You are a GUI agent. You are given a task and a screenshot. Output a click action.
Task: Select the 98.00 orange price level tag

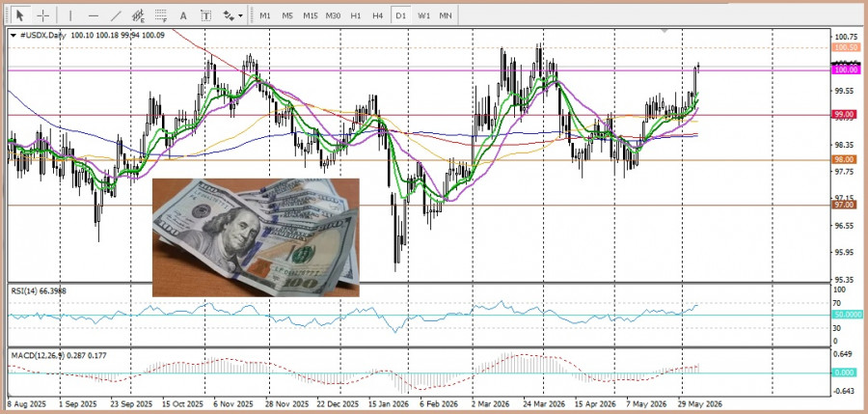coord(846,159)
